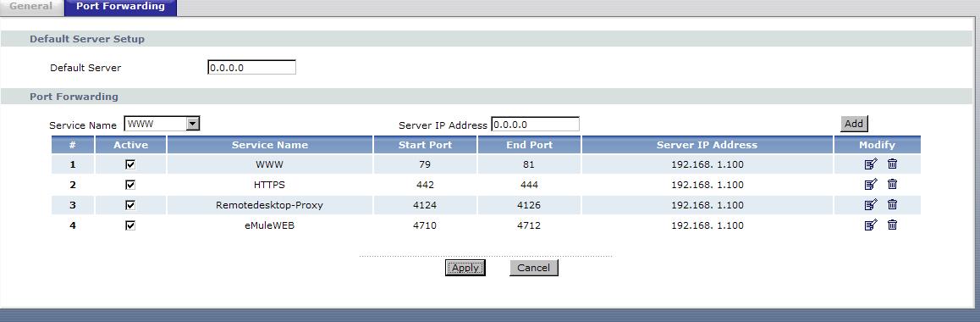Delete the Remotedesktop-Proxy rule
980x322 pixels.
(893, 204)
